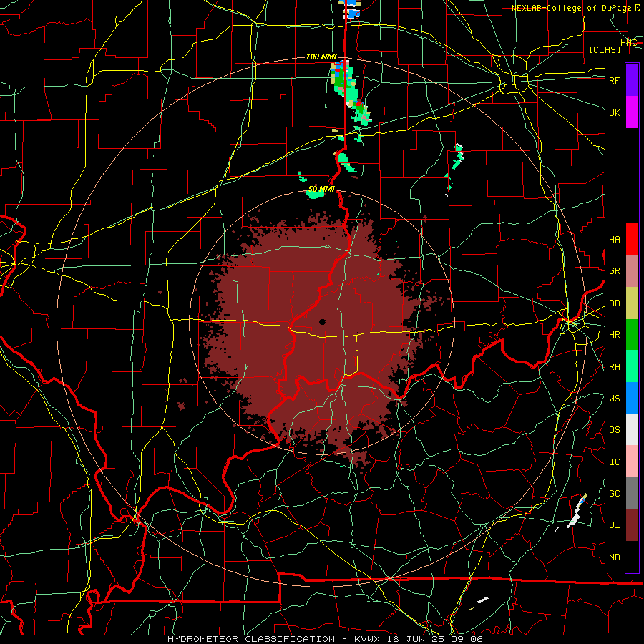Pick the HR dark green legend swatch
The height and width of the screenshot is (644, 644).
pos(632,335)
